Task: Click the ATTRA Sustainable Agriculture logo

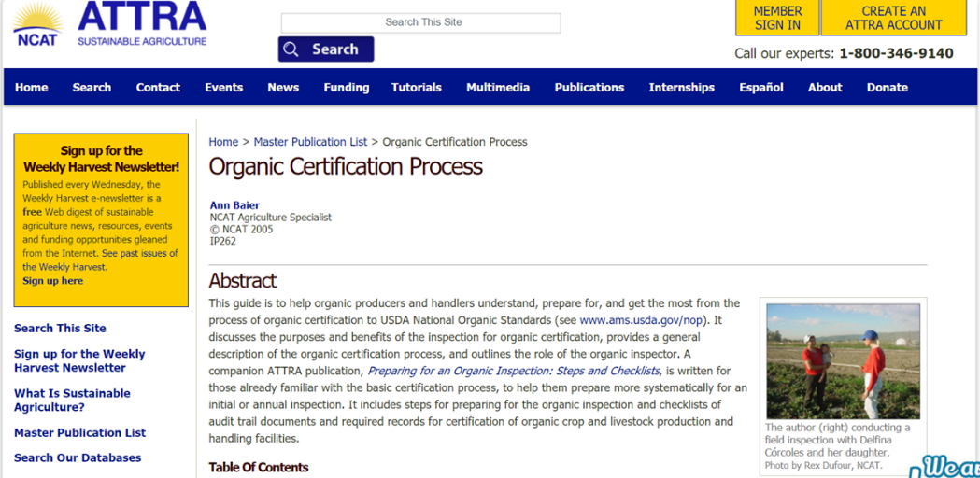Action: pos(142,24)
